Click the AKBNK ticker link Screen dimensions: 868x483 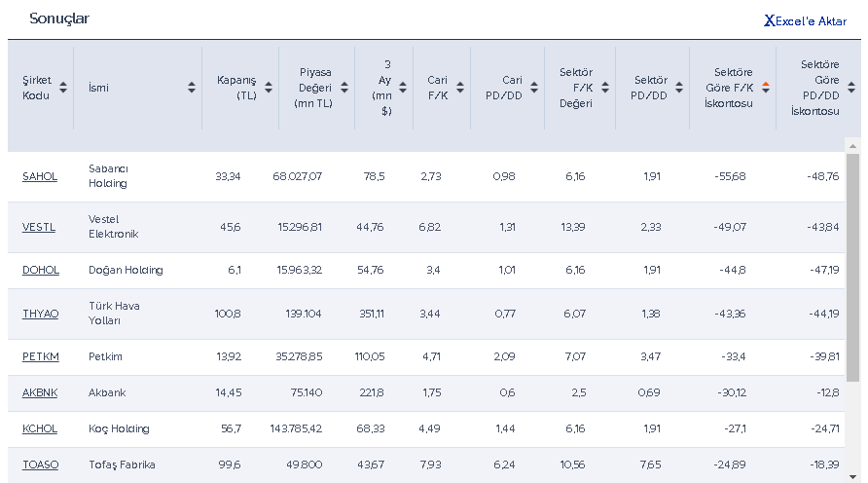40,392
